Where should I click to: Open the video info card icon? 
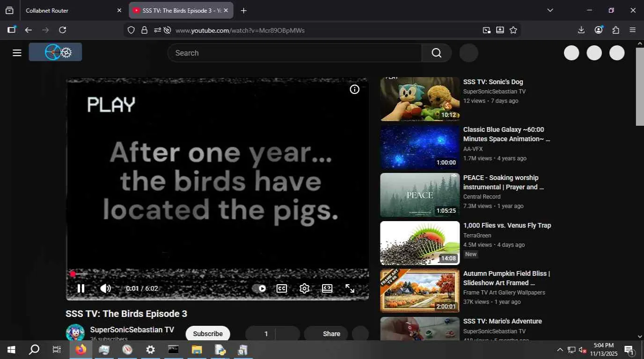(355, 89)
